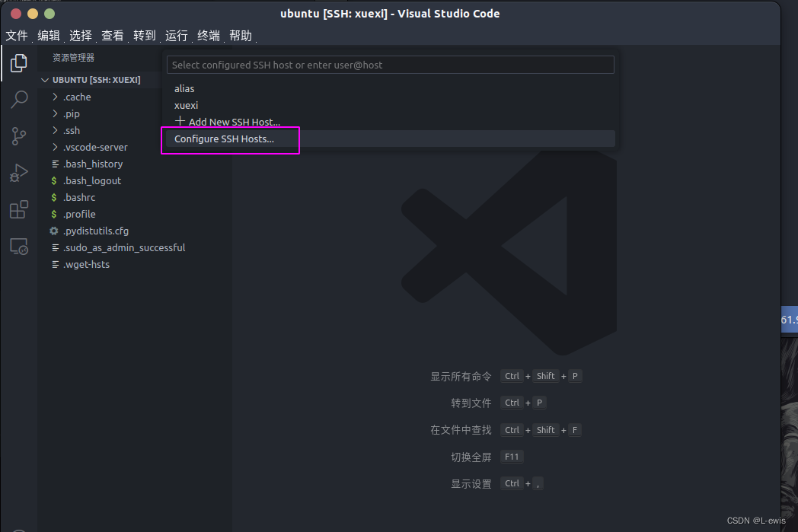Open the 终端 menu
Image resolution: width=798 pixels, height=532 pixels.
pos(209,36)
